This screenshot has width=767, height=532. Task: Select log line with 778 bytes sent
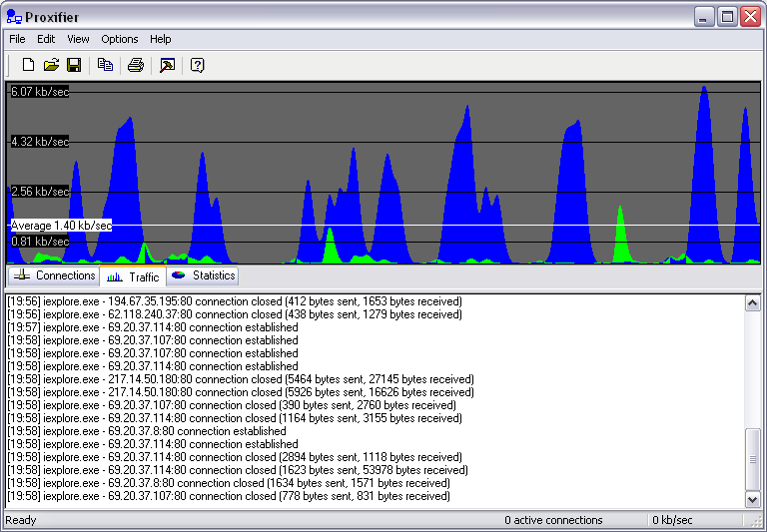click(x=229, y=496)
